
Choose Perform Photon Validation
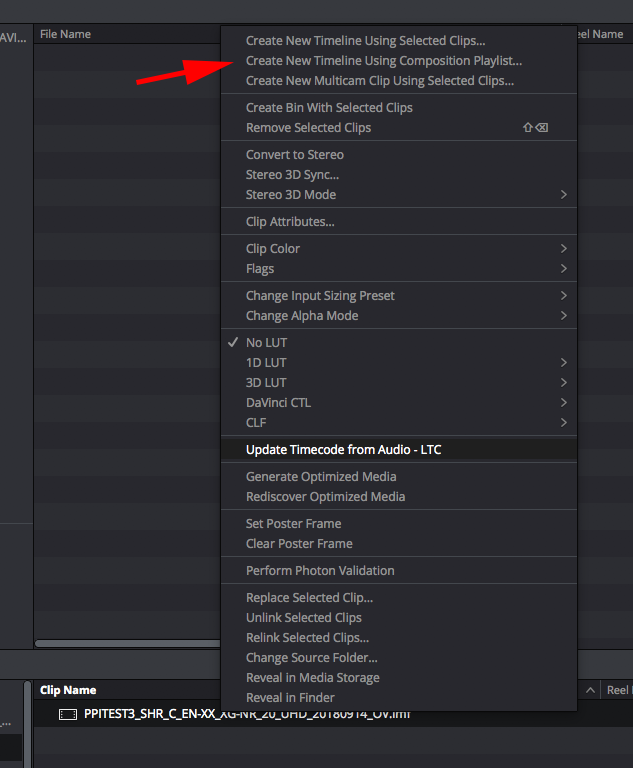tap(399, 571)
